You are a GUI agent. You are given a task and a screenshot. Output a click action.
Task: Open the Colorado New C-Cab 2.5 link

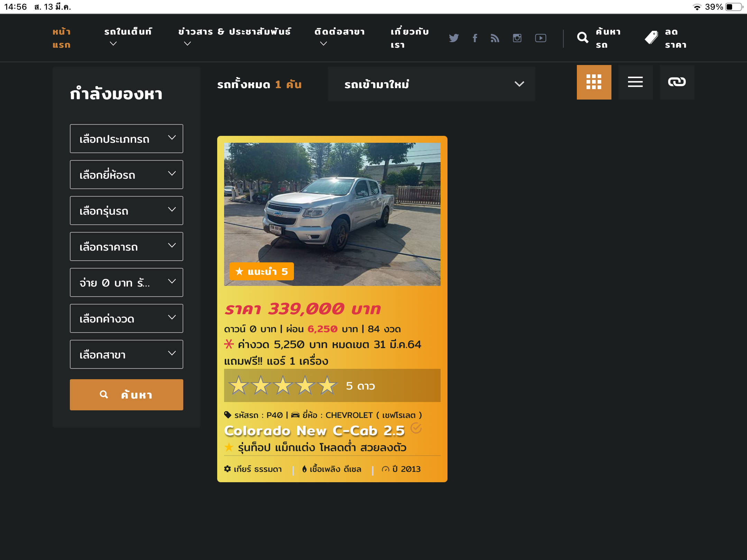click(x=314, y=431)
